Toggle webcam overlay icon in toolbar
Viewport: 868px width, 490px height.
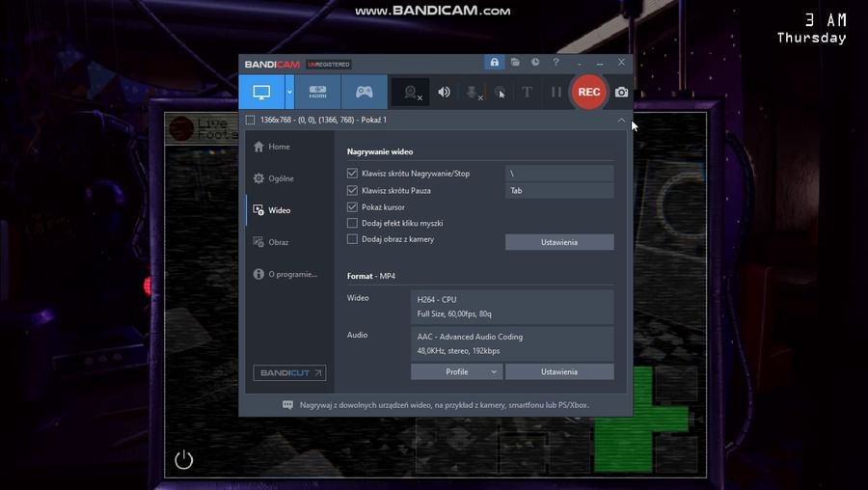[x=411, y=92]
